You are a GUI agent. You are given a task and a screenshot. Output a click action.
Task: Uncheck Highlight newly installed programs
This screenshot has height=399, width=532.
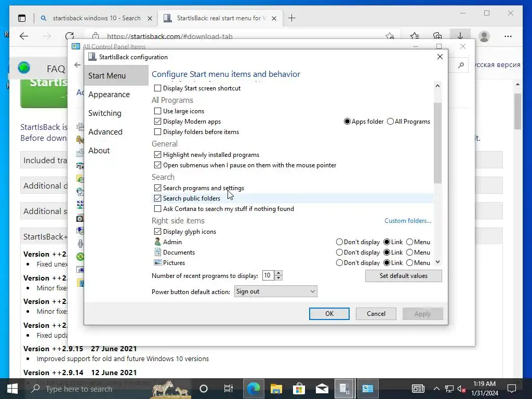click(x=157, y=155)
